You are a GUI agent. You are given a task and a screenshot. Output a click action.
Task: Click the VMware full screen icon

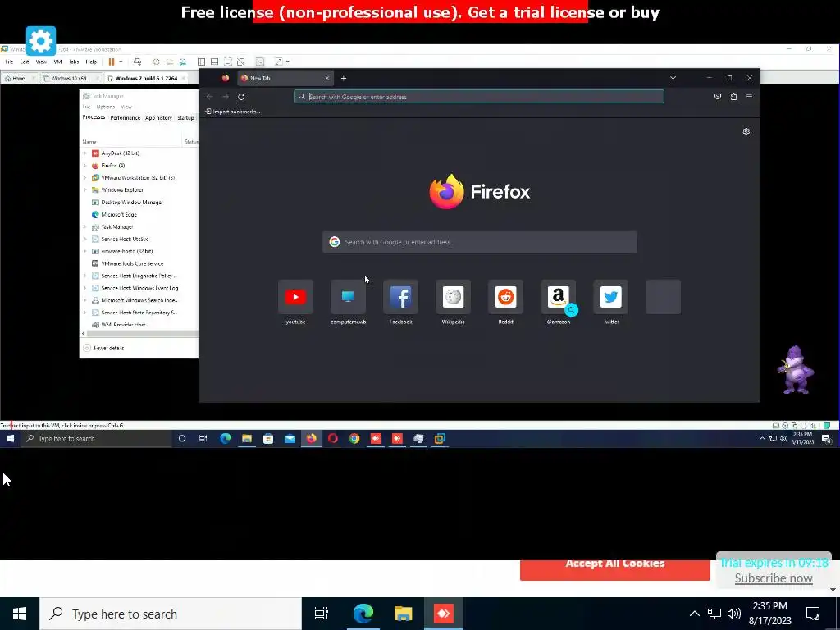228,62
